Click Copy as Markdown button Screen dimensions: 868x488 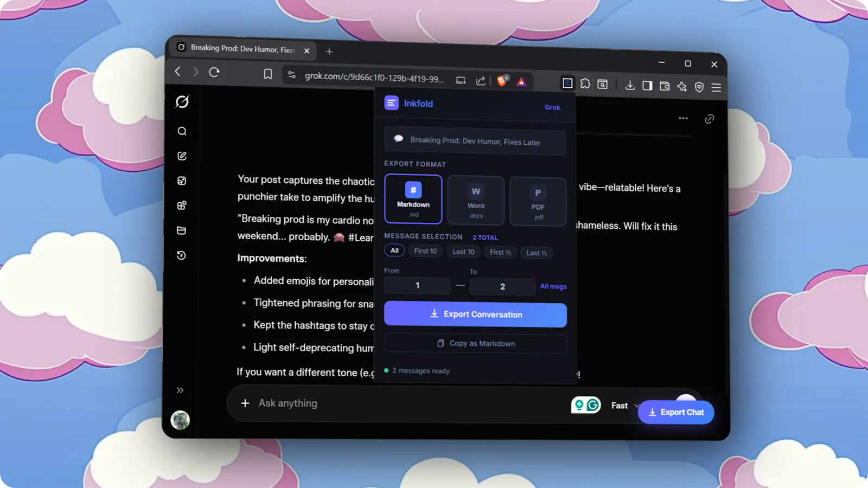[475, 343]
